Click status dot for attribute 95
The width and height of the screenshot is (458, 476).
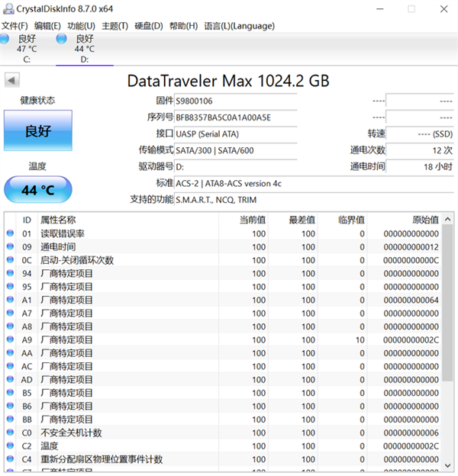point(11,286)
